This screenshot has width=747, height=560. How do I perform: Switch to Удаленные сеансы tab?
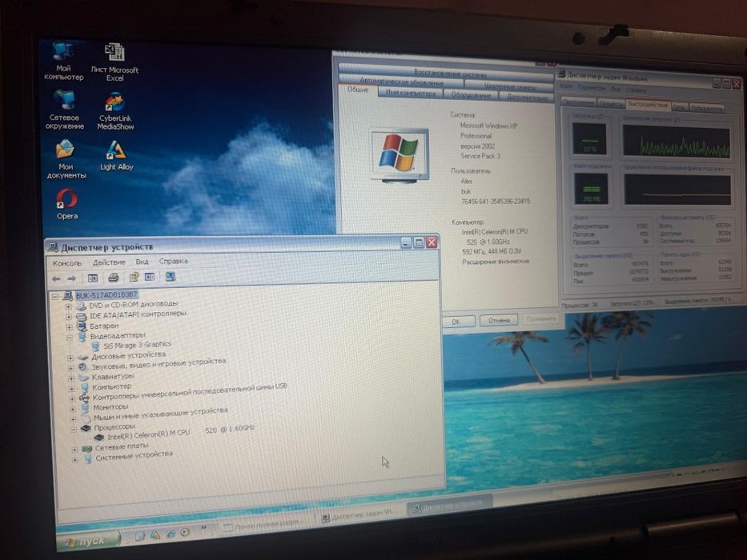pyautogui.click(x=510, y=86)
